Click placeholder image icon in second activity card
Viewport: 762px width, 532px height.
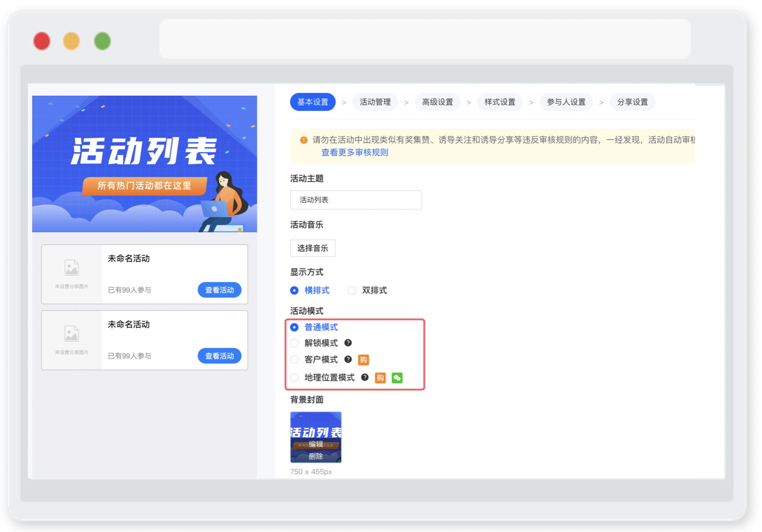click(72, 334)
